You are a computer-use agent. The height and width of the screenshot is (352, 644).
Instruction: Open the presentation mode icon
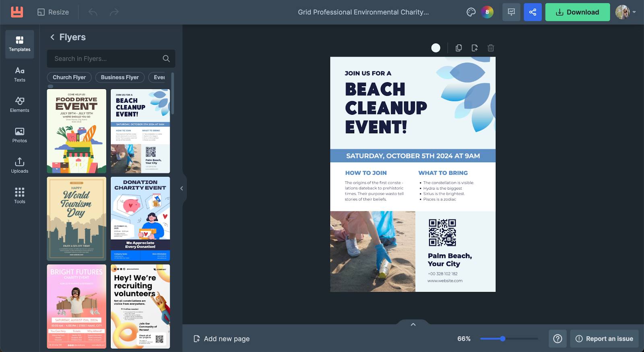coord(511,12)
